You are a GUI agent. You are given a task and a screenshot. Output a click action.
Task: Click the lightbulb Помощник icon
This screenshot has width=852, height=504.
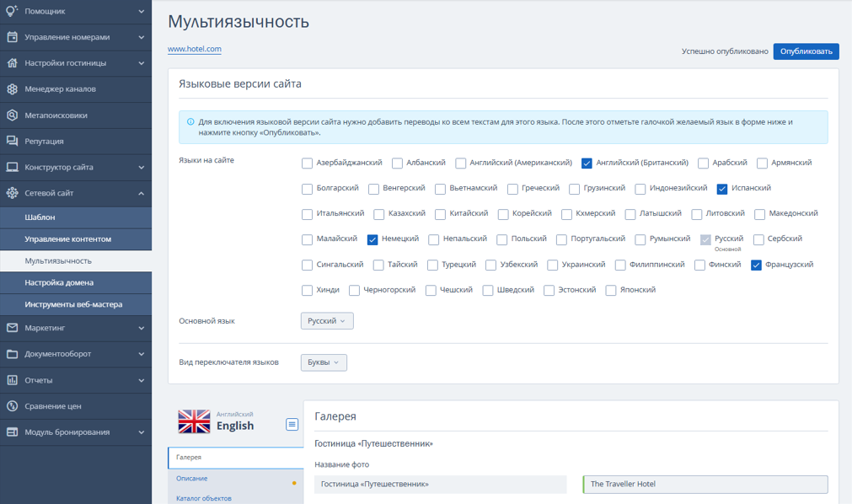pyautogui.click(x=12, y=11)
